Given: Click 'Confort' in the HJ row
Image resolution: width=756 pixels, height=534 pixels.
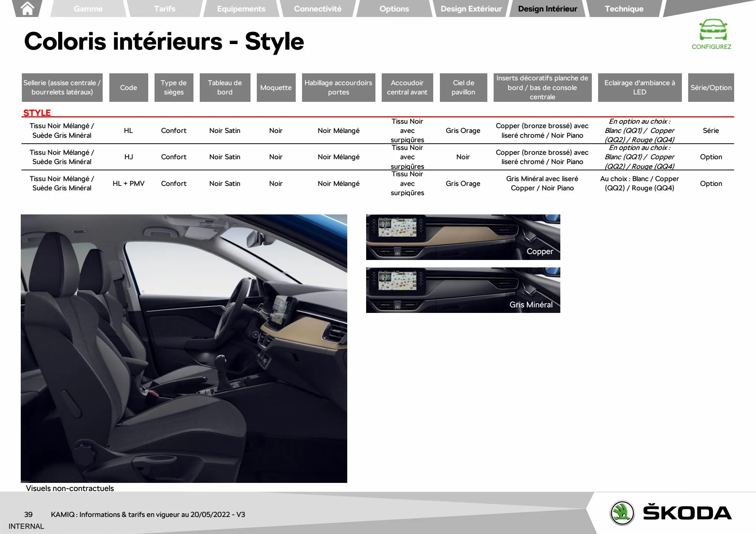Looking at the screenshot, I should 174,157.
